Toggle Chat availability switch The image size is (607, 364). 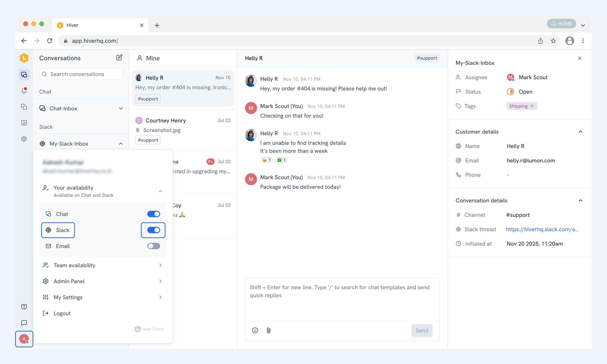pyautogui.click(x=154, y=214)
